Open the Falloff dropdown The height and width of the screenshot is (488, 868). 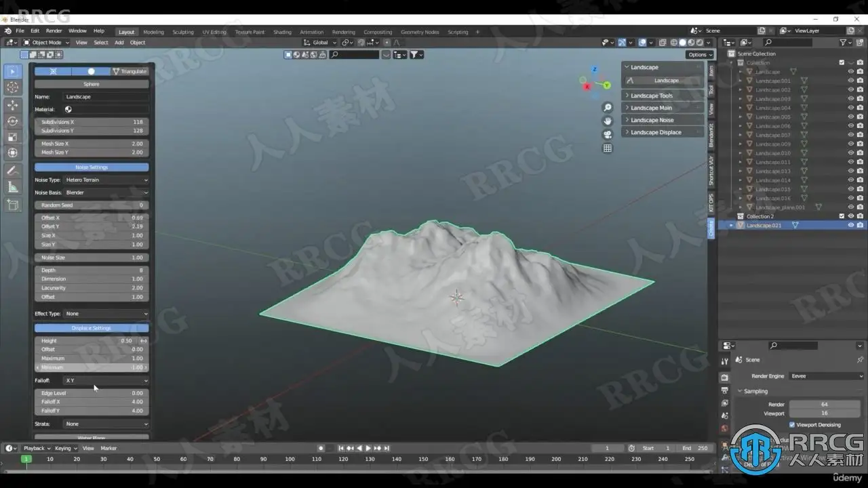pos(106,380)
